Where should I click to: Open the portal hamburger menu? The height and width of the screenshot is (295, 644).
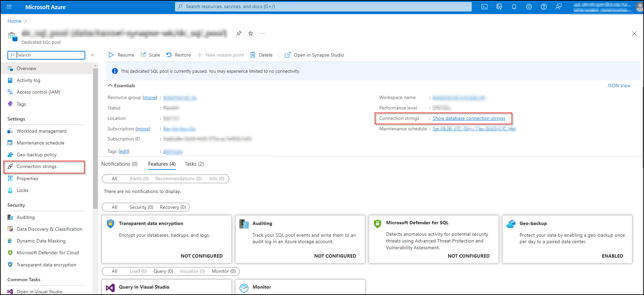pyautogui.click(x=9, y=7)
